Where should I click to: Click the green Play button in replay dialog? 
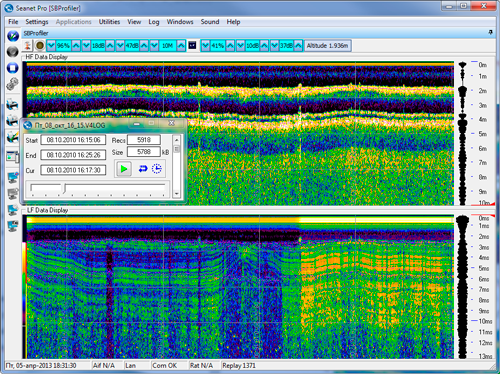[124, 169]
